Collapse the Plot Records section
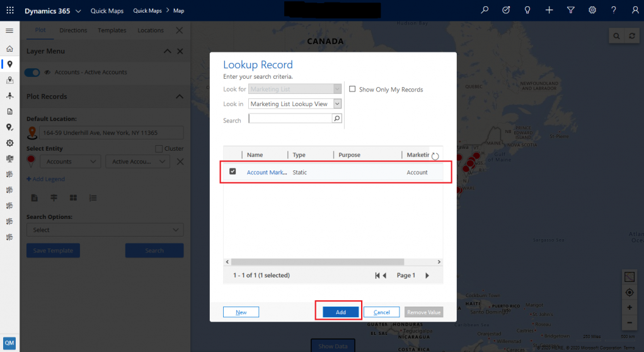 [x=180, y=97]
